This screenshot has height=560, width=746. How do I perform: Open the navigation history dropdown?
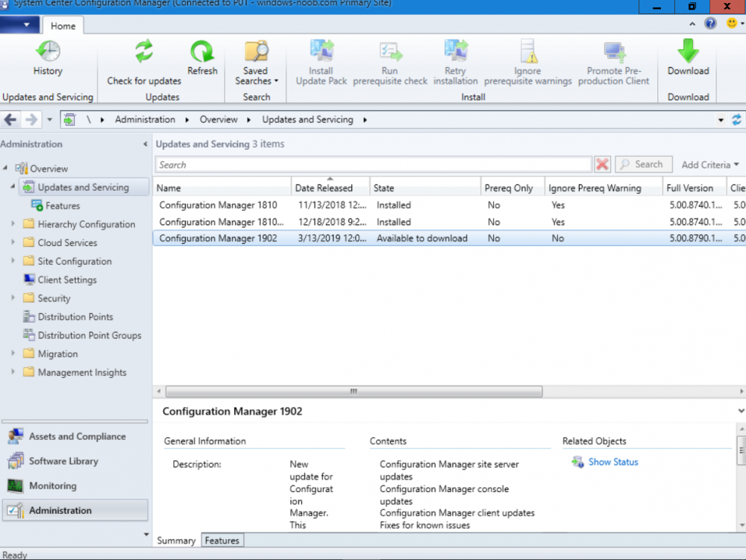[x=49, y=120]
